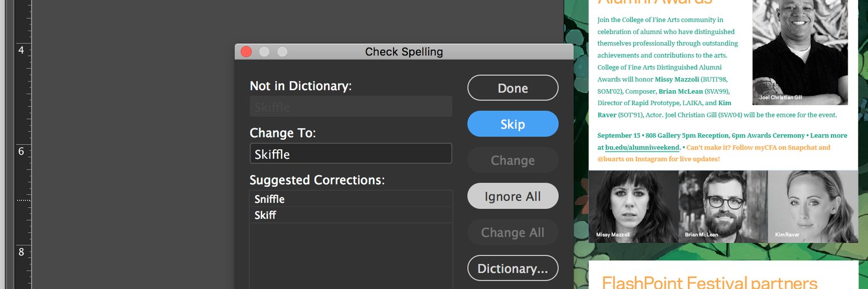Close the Check Spelling dialog
This screenshot has width=868, height=289.
click(x=246, y=51)
